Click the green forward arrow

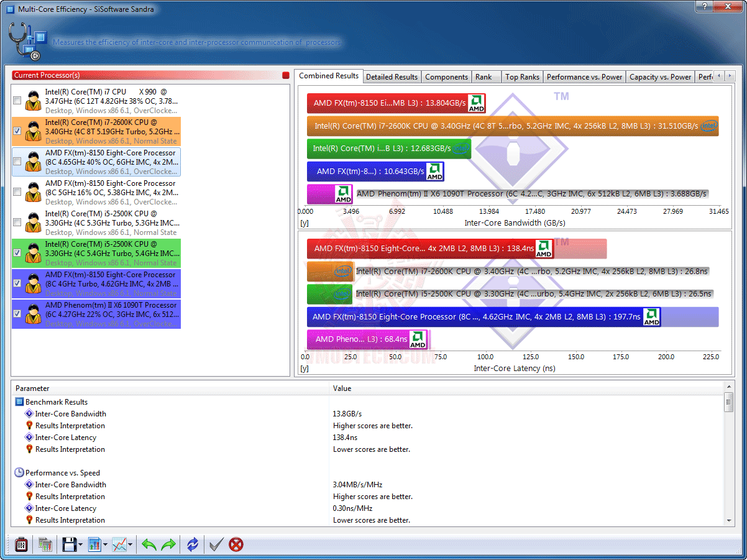168,545
